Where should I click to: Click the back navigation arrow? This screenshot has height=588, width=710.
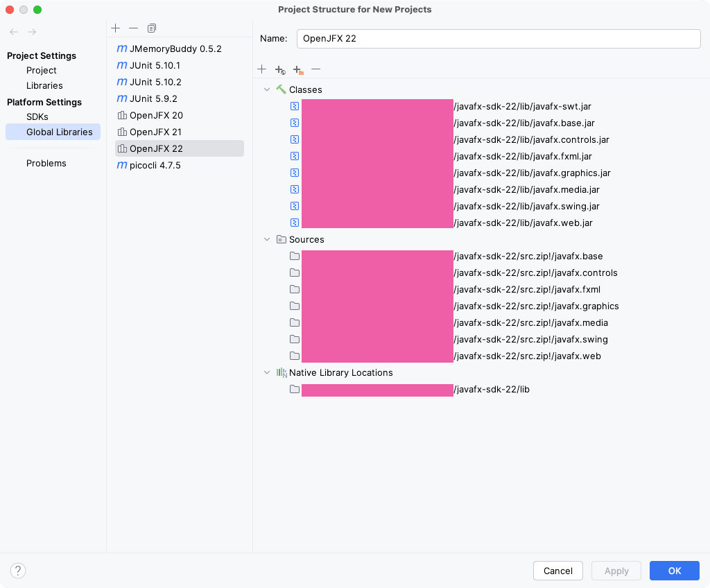[14, 32]
